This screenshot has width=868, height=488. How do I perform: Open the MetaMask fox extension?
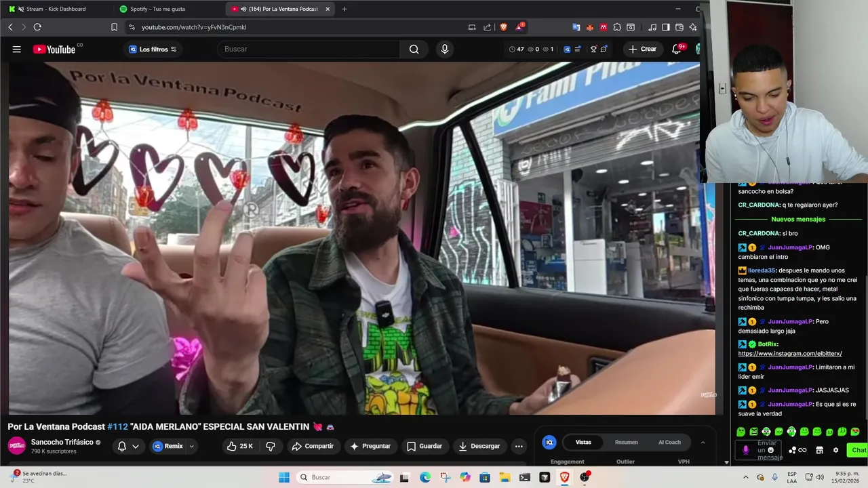[x=589, y=27]
